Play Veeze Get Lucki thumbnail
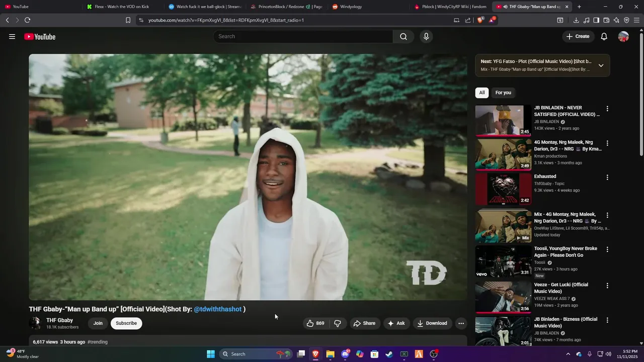Image resolution: width=644 pixels, height=362 pixels. [503, 297]
